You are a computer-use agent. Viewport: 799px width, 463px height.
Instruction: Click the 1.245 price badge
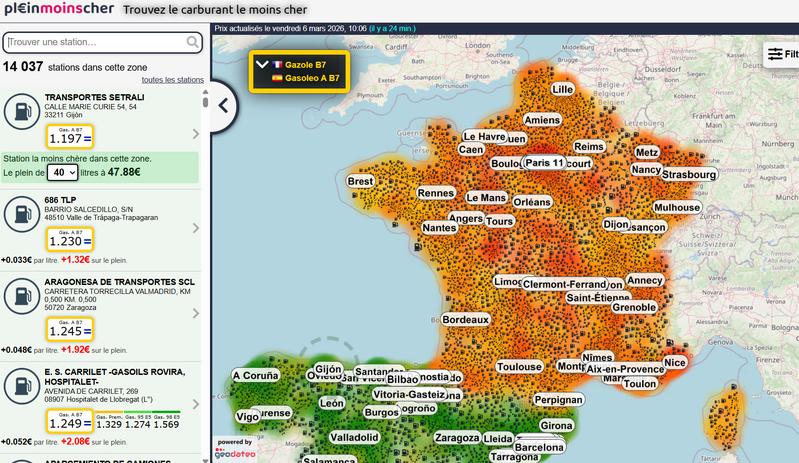pos(70,330)
